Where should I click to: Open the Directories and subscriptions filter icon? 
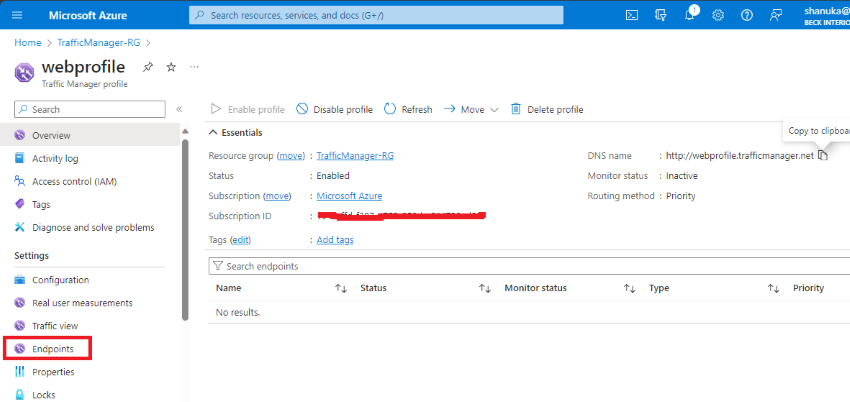660,15
